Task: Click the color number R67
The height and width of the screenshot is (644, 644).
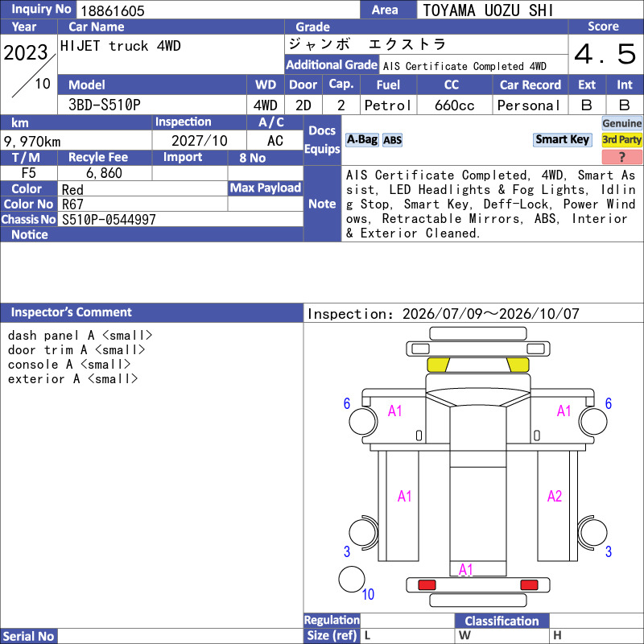Action: (72, 204)
